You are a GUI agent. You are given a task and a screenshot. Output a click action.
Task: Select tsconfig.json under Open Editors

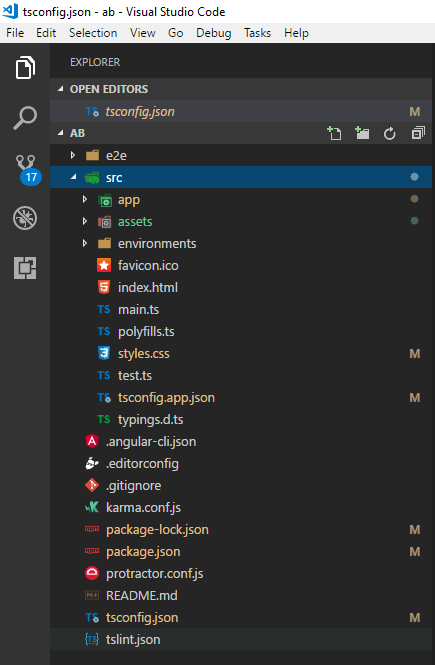(241, 111)
